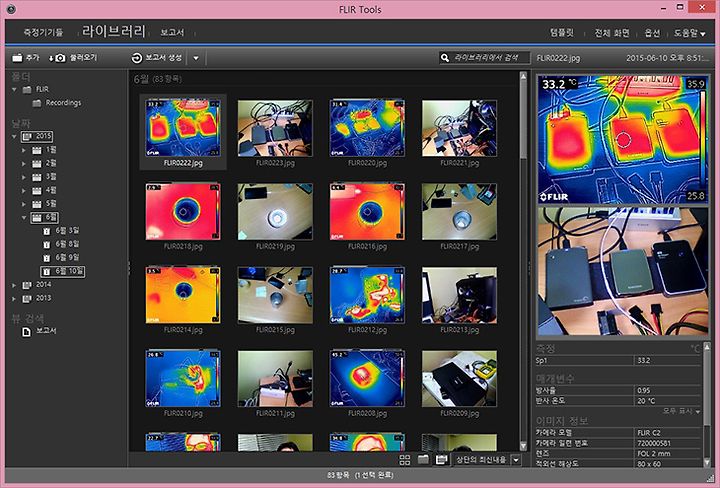Select the FLIR0214.jpg thermal thumbnail
The image size is (720, 488).
coord(183,295)
